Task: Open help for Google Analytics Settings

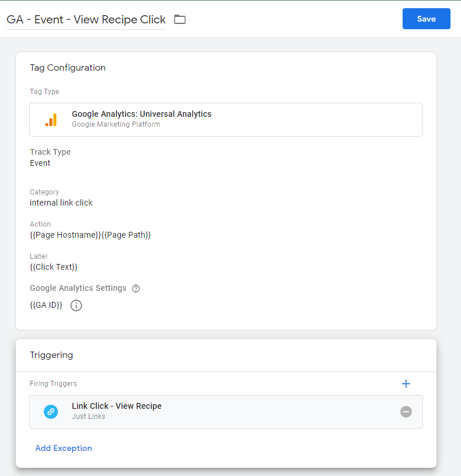Action: (x=136, y=289)
